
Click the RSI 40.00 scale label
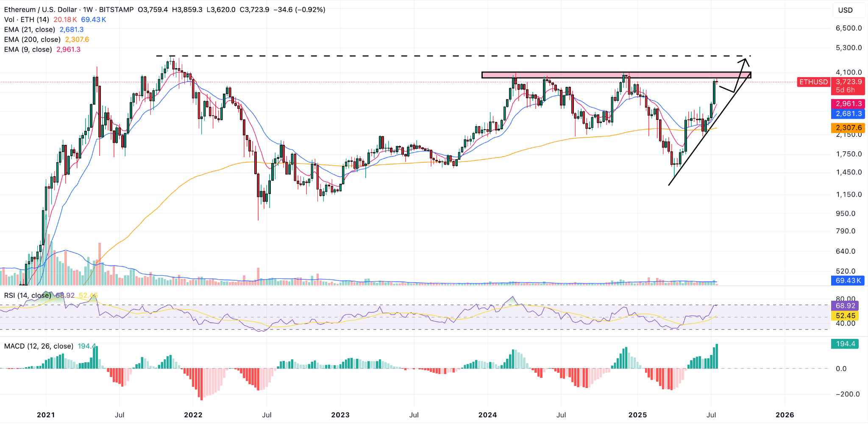846,324
